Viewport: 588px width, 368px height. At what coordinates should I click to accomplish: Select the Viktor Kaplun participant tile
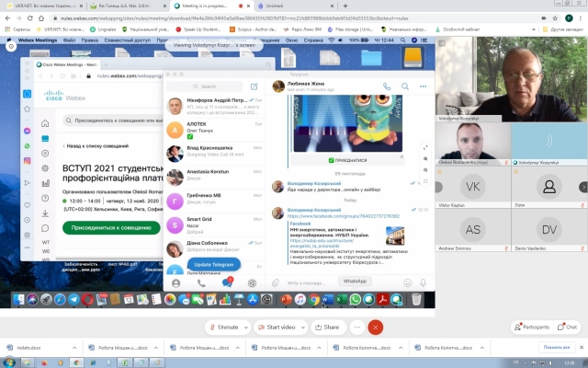click(472, 187)
